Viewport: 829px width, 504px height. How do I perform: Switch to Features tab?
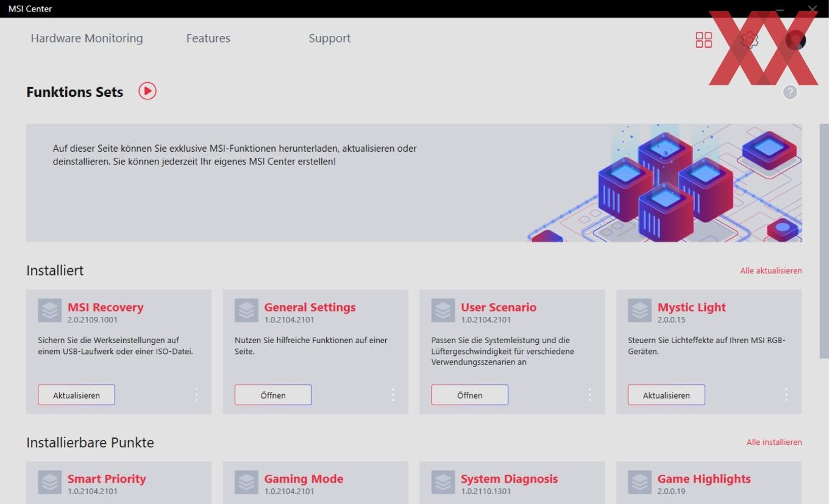click(208, 38)
